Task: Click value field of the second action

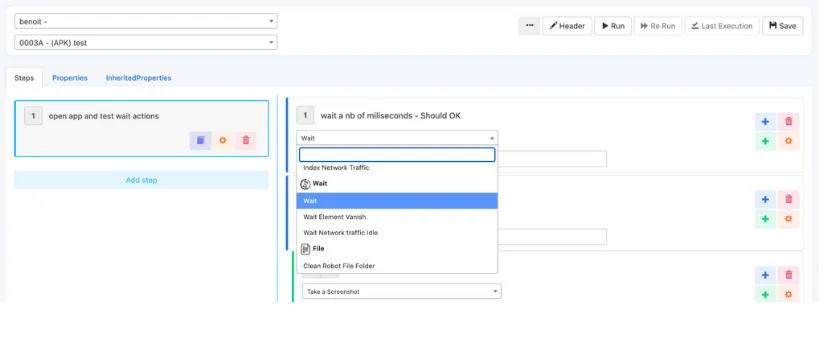Action: (x=552, y=236)
